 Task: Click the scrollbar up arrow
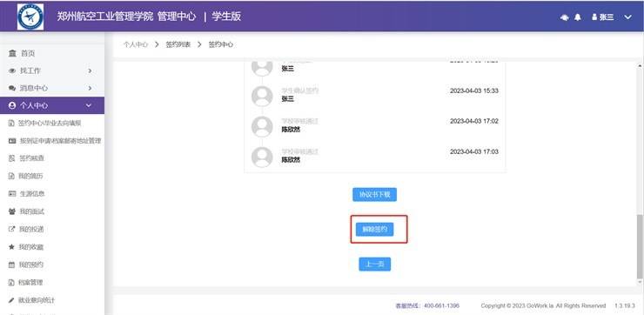coord(639,66)
